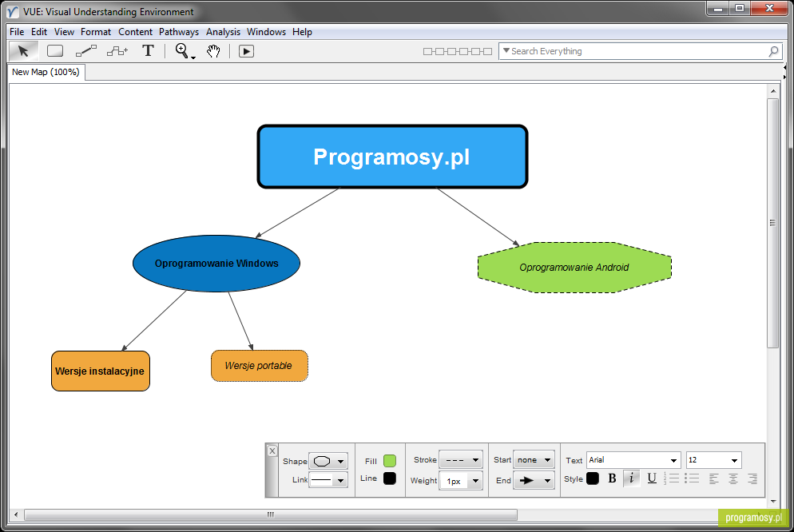Click the vertical scrollbar down arrow
Image resolution: width=794 pixels, height=532 pixels.
point(773,501)
